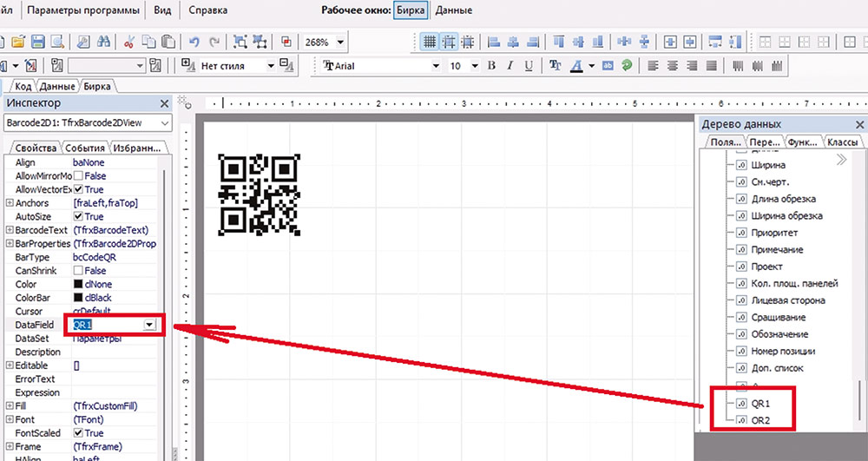Save the report with floppy icon

(37, 42)
